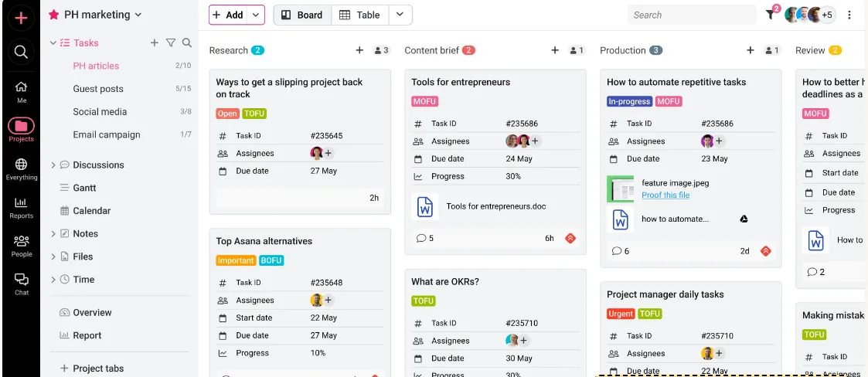The image size is (868, 377).
Task: Click the Urgent label on Project manager daily tasks
Action: pyautogui.click(x=621, y=314)
